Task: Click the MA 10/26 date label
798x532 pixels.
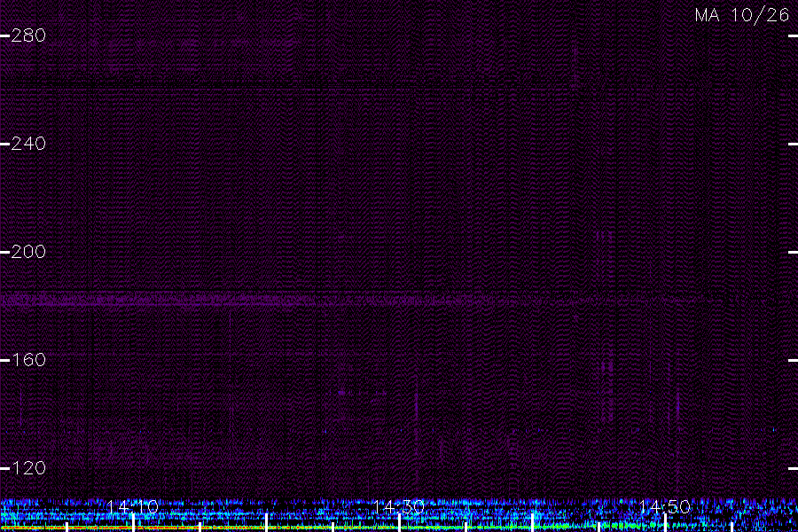Action: point(742,15)
